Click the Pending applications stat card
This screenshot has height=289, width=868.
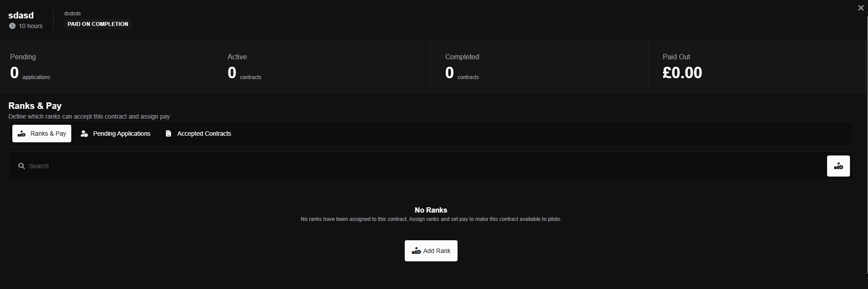pyautogui.click(x=106, y=67)
